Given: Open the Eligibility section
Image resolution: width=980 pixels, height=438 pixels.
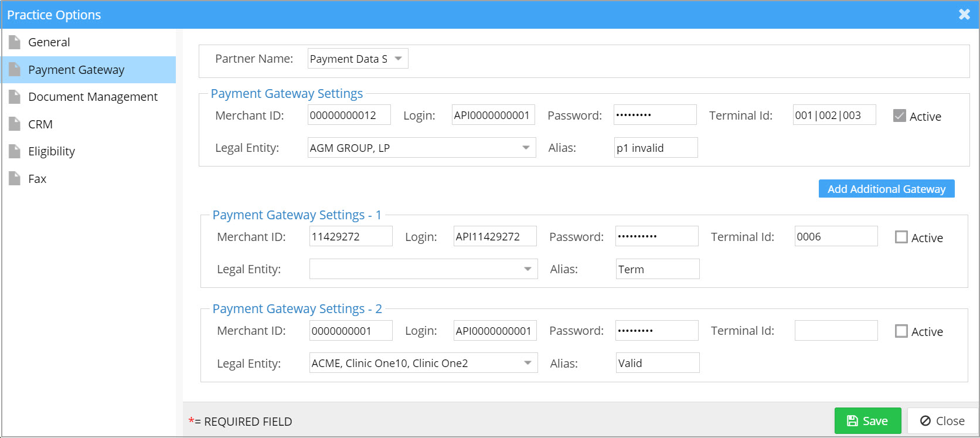Looking at the screenshot, I should [52, 151].
